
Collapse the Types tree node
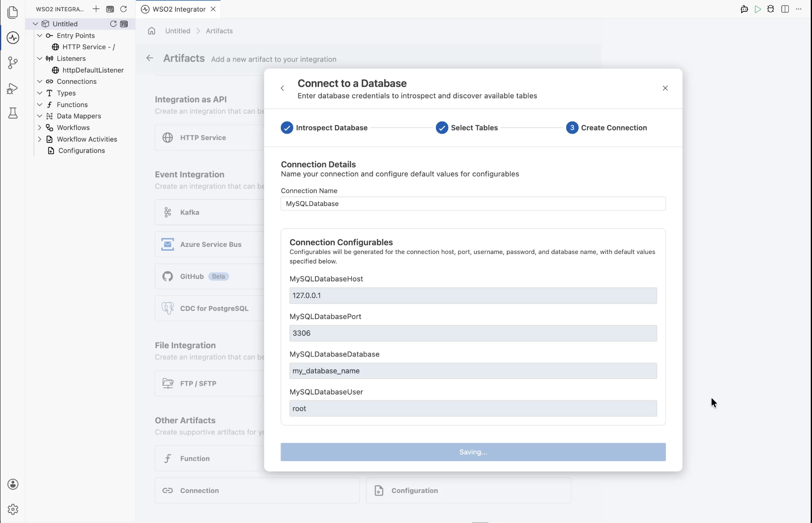click(40, 93)
